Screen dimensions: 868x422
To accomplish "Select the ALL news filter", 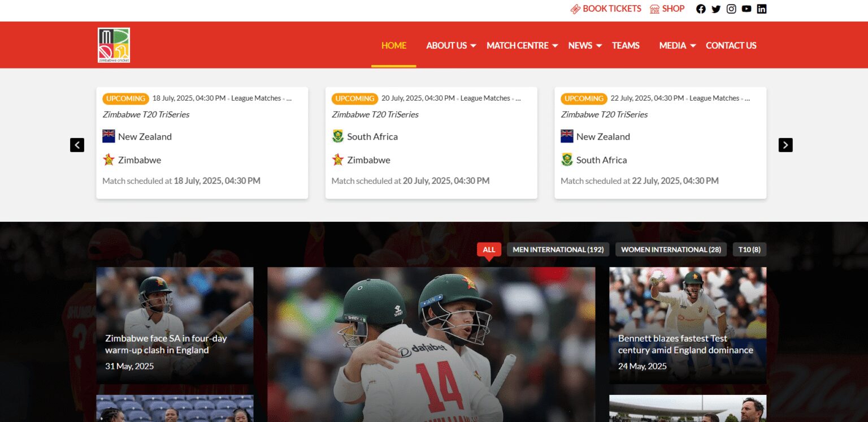I will [489, 249].
